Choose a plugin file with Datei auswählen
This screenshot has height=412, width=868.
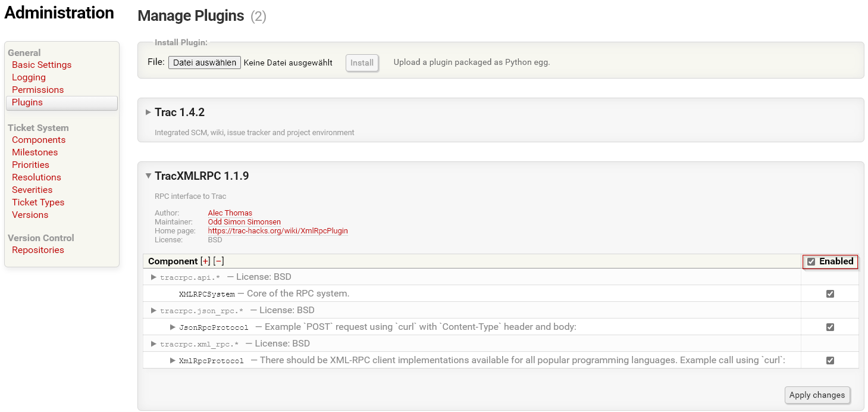pyautogui.click(x=204, y=62)
